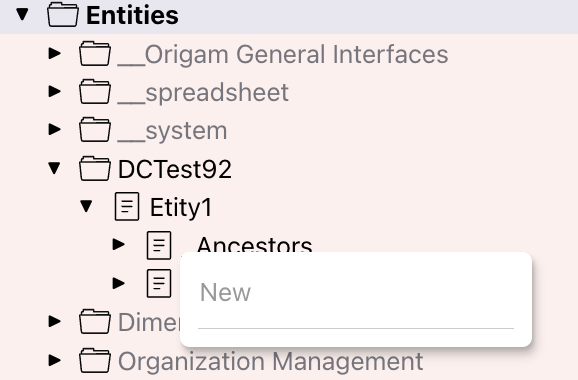
Task: Select the Etity1 entity label
Action: (181, 208)
